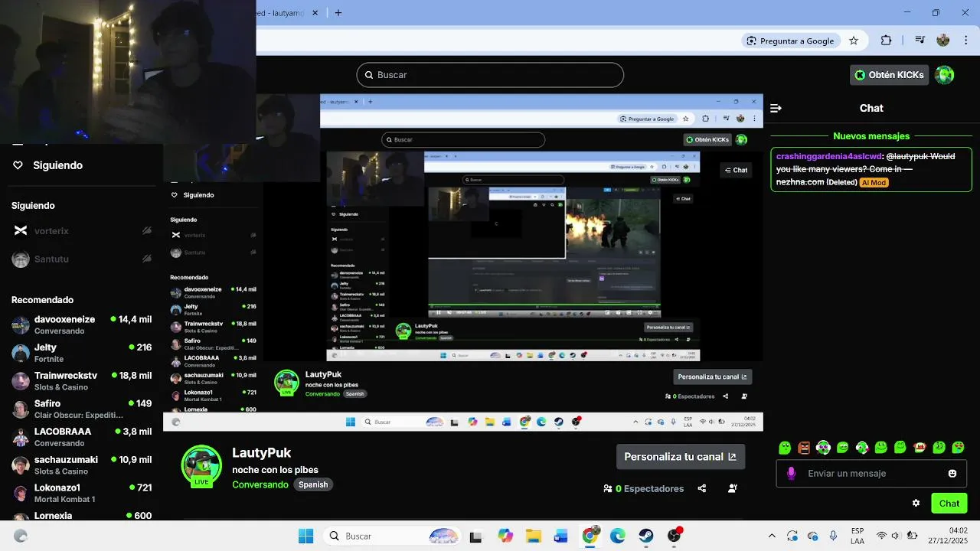Open recommended channel 'Trainwreckstv'
This screenshot has width=980, height=551.
[81, 381]
